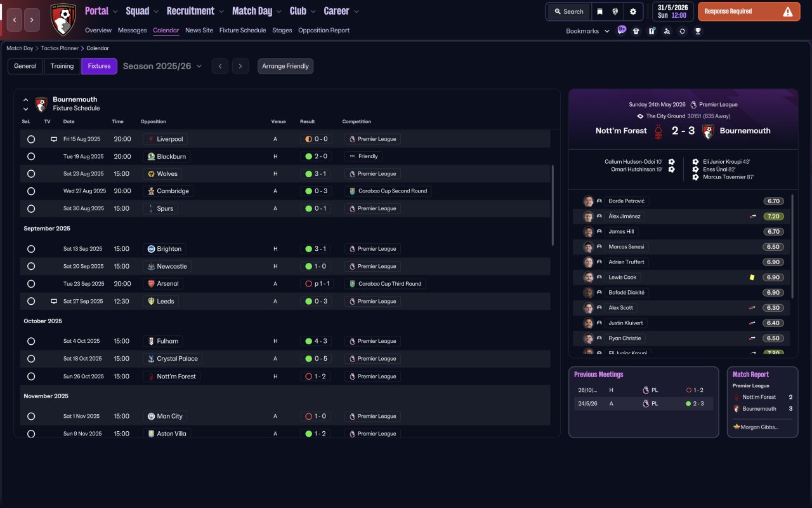Expand the Squad menu dropdown

point(155,11)
